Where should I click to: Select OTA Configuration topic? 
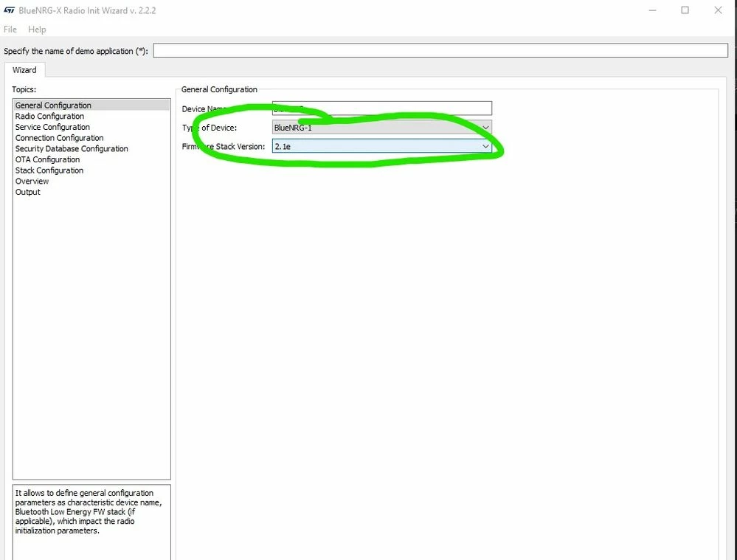(x=91, y=159)
